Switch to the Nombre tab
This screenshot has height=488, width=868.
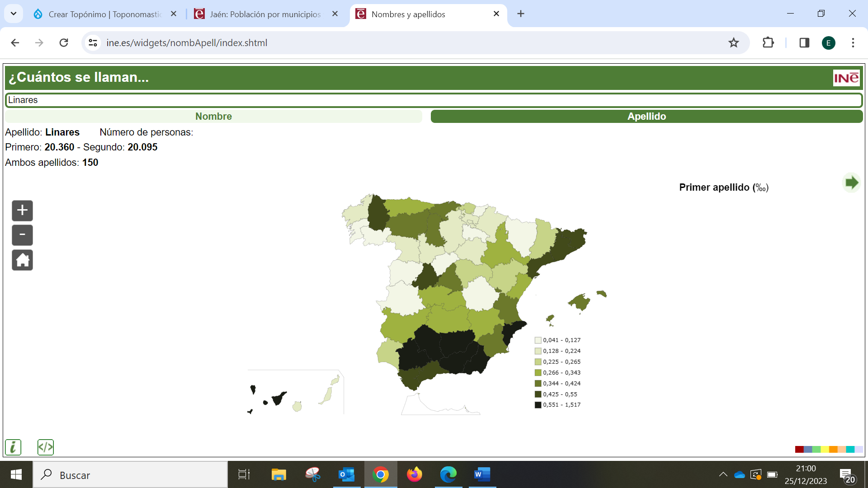[213, 116]
